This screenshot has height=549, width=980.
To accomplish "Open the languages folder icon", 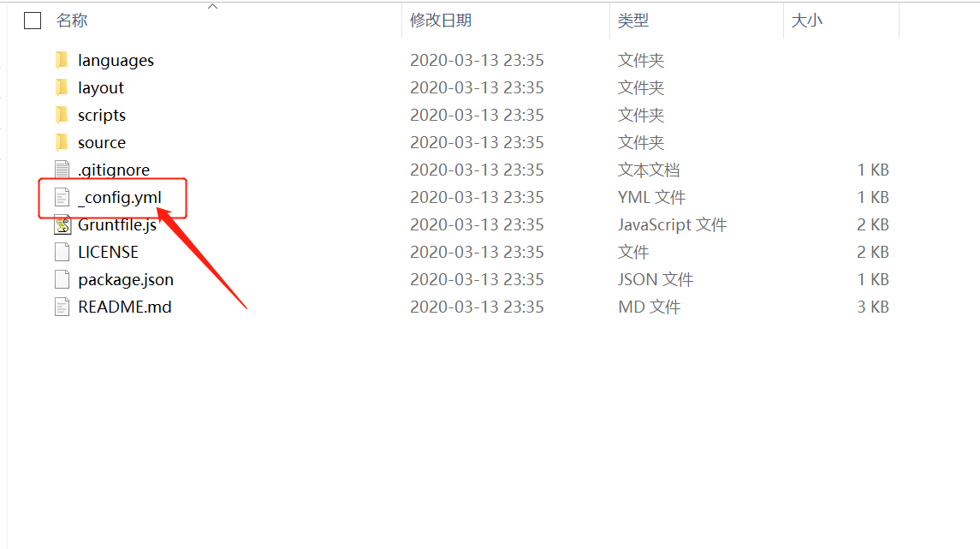I will tap(62, 60).
